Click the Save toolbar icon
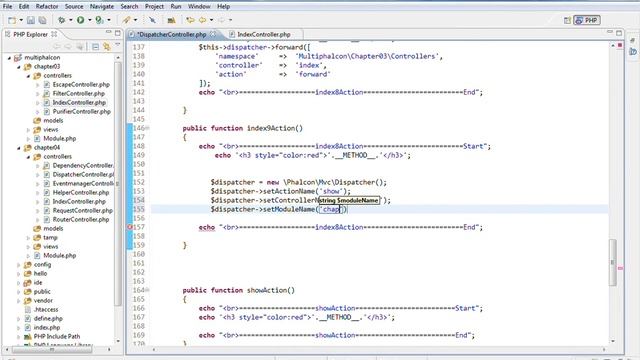The height and width of the screenshot is (360, 640). pos(31,20)
